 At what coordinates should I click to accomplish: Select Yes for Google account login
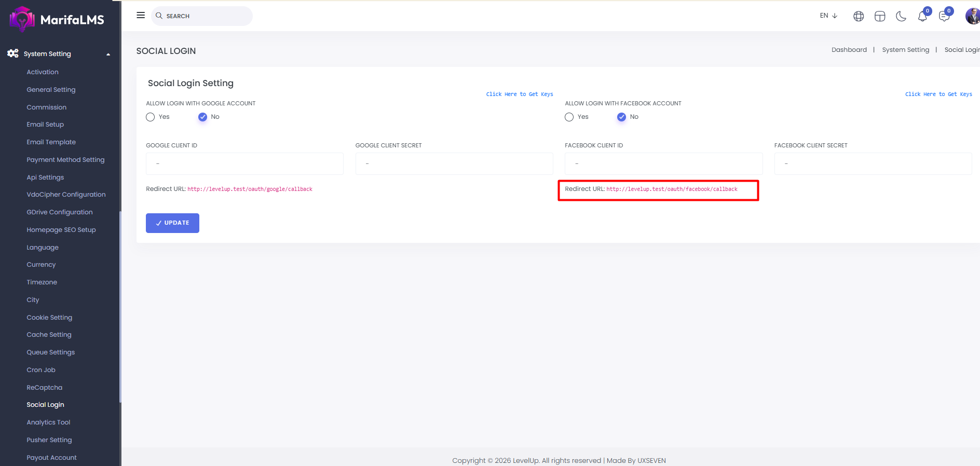(x=151, y=117)
